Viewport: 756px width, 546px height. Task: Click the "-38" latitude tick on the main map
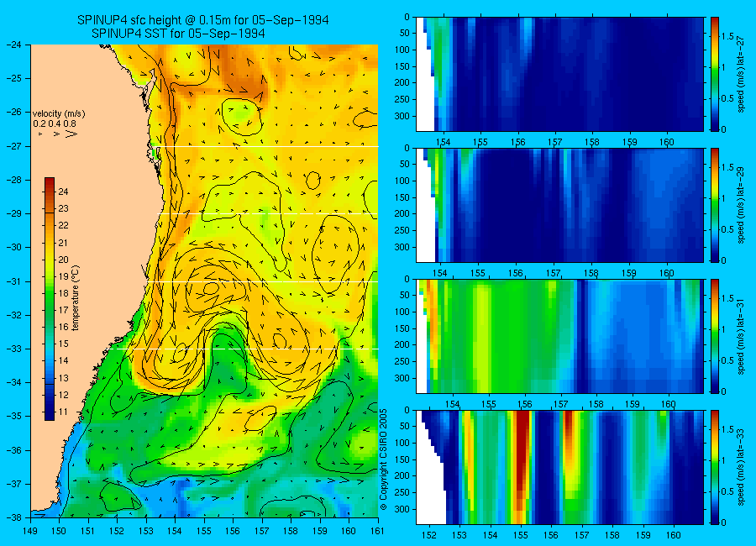click(x=13, y=517)
